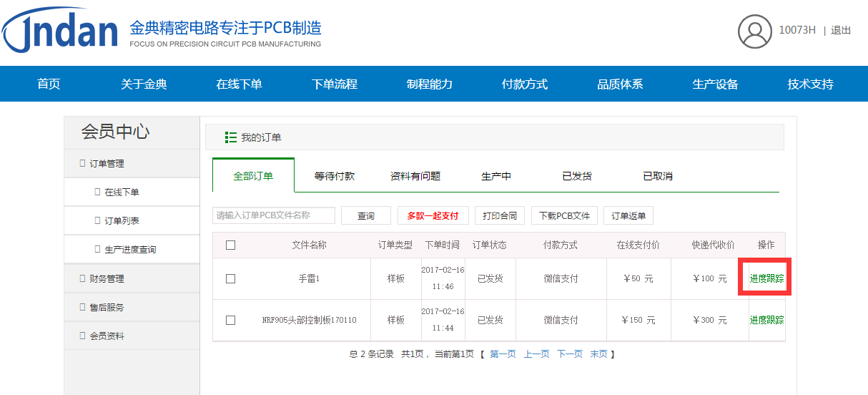Viewport: 868px width, 395px height.
Task: Click the list icon beside 我的订单
Action: click(x=230, y=137)
